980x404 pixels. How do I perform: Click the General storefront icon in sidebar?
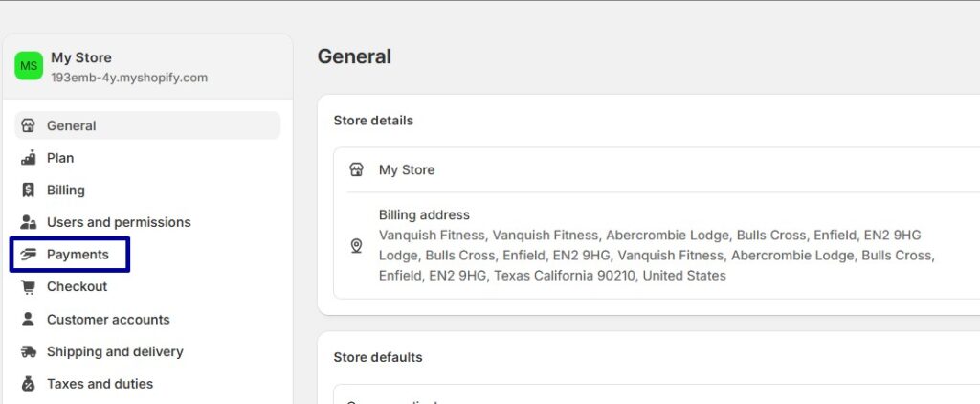click(28, 125)
